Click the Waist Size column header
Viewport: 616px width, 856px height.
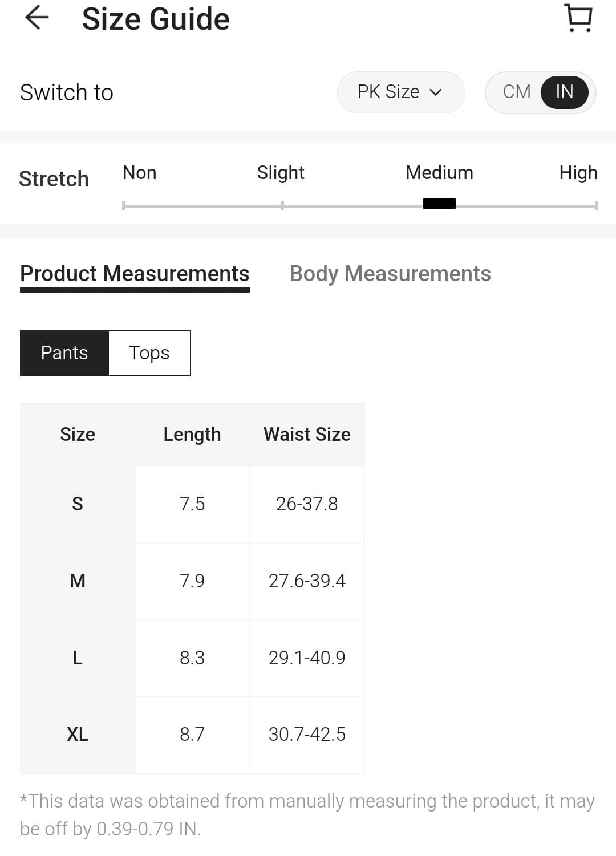click(x=307, y=435)
